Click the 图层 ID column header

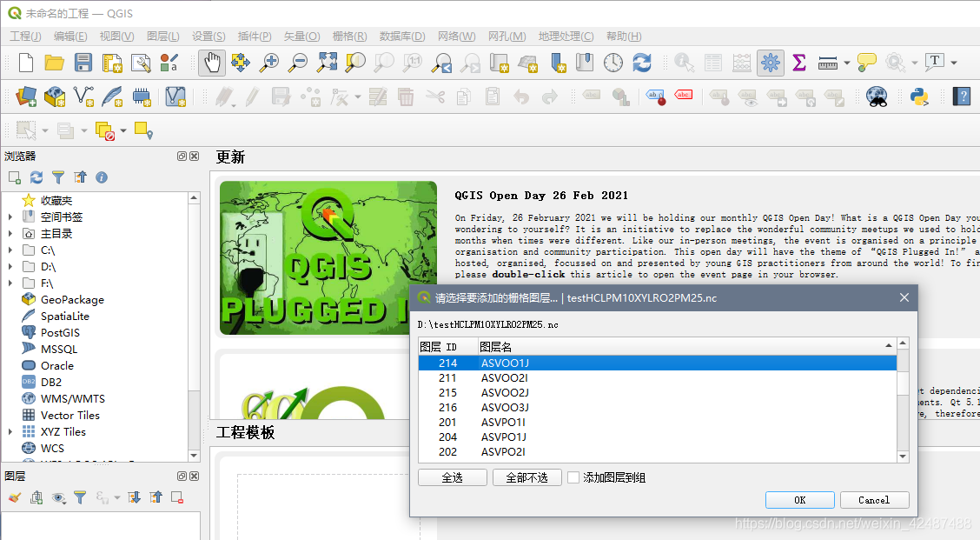tap(447, 347)
